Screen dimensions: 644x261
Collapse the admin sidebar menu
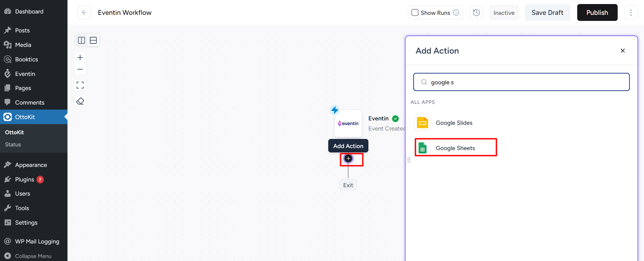pyautogui.click(x=34, y=256)
